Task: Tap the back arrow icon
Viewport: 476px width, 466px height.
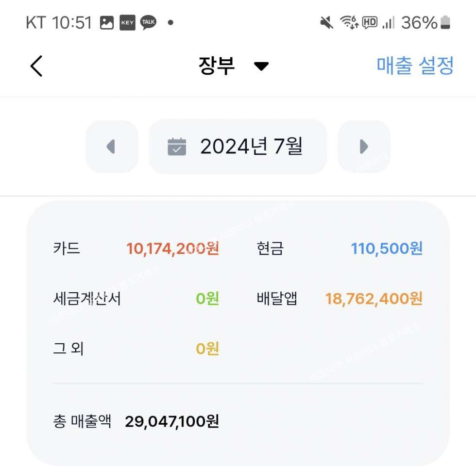Action: 36,66
